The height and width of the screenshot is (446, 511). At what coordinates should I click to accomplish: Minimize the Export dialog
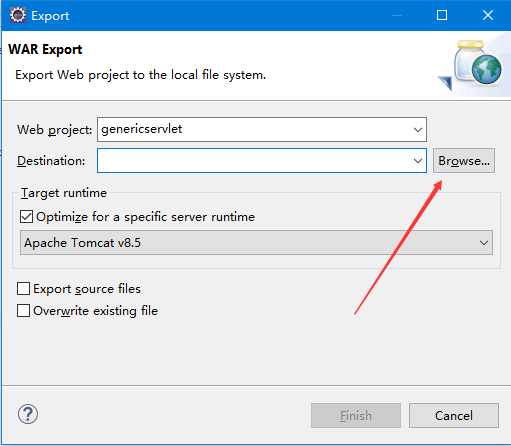(x=397, y=15)
